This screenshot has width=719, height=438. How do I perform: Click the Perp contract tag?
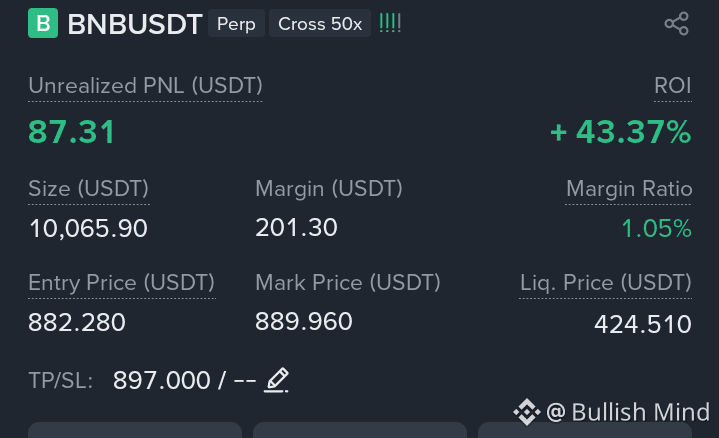236,23
